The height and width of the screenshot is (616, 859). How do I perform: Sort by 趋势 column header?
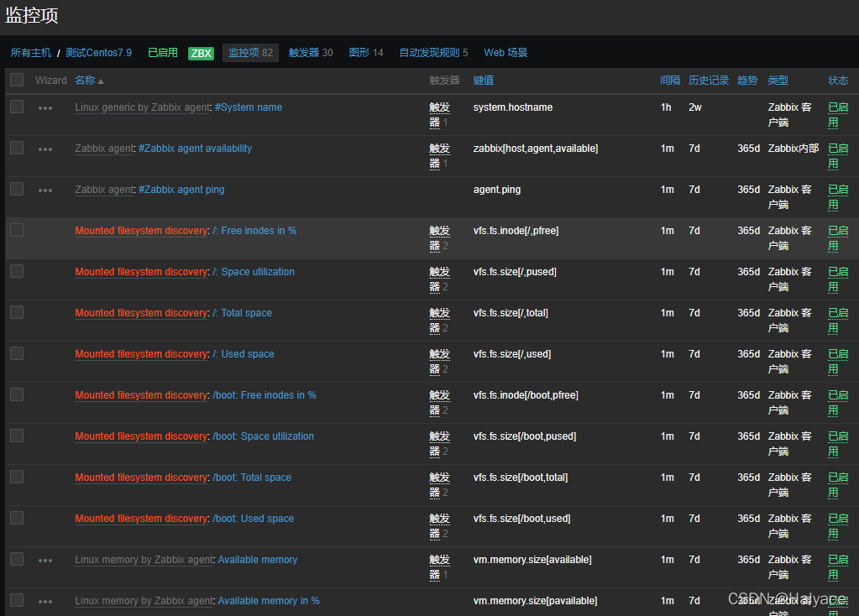(747, 81)
